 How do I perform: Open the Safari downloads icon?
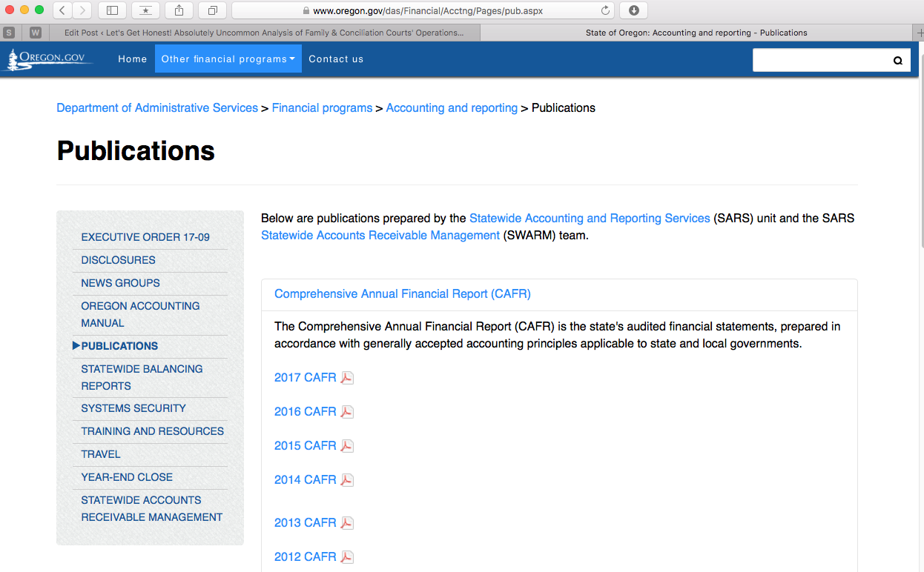(x=634, y=10)
